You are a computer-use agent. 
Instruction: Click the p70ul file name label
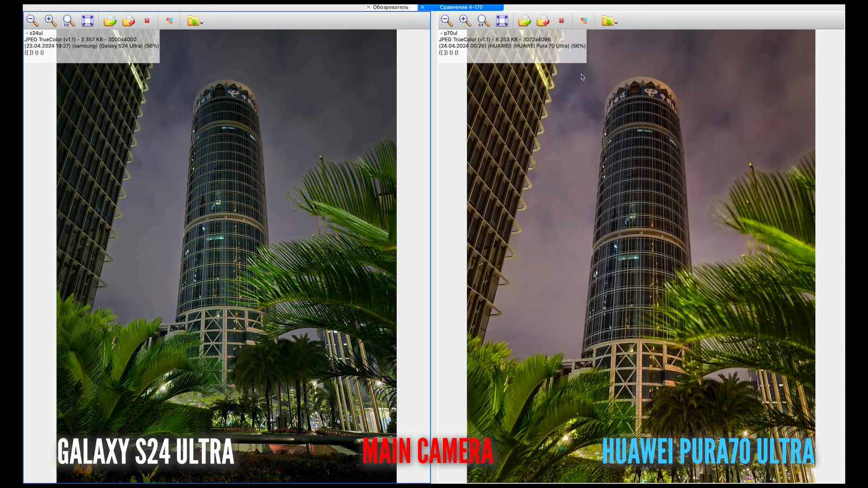449,33
